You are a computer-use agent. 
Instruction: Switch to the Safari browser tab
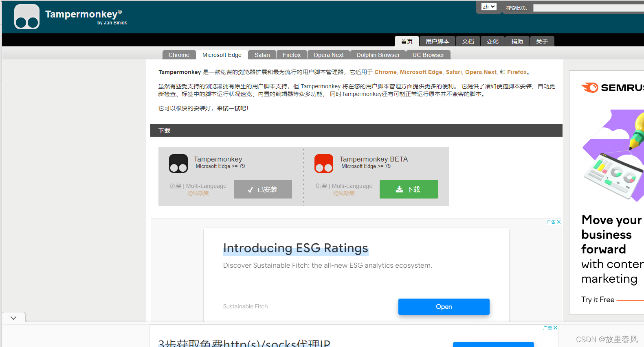coord(262,55)
